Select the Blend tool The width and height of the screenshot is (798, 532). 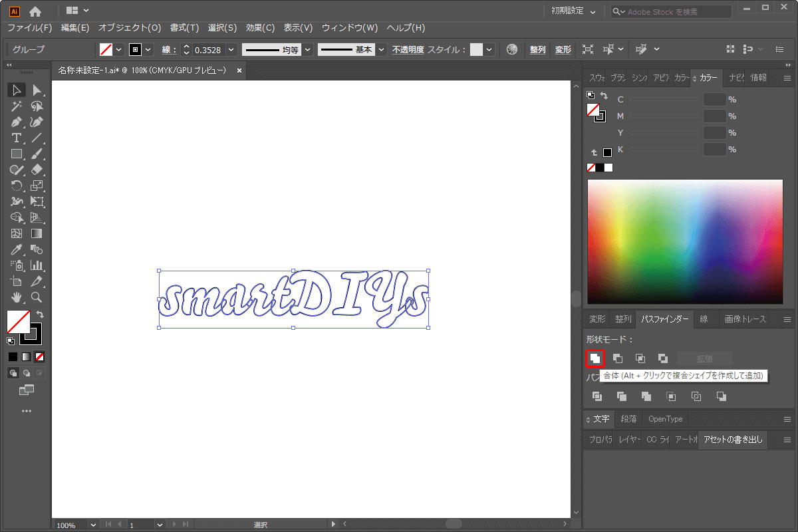37,249
